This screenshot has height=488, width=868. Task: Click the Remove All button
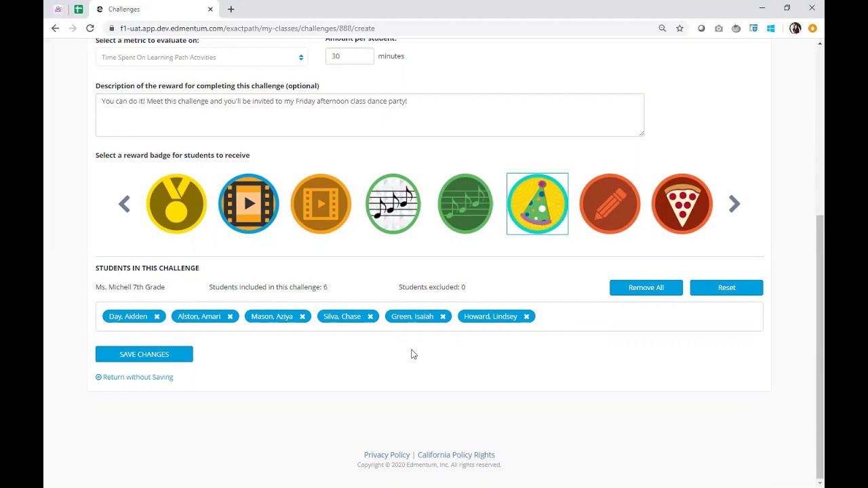[x=646, y=287]
